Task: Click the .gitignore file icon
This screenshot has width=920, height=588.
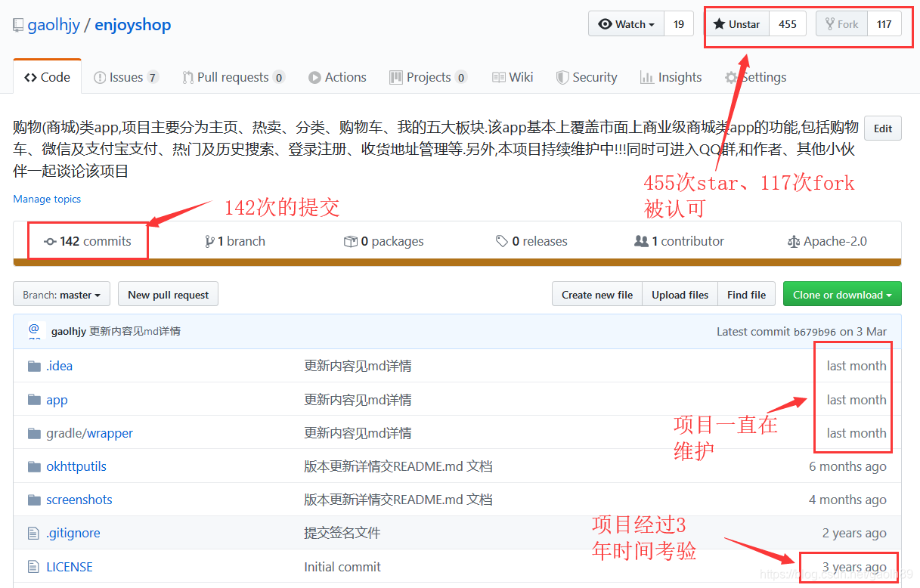Action: click(33, 533)
